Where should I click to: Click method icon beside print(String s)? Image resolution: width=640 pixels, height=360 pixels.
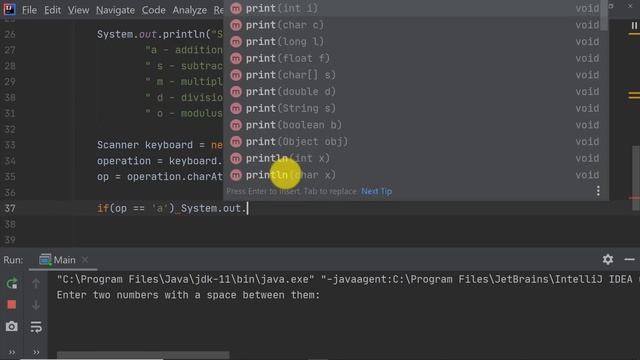click(236, 109)
